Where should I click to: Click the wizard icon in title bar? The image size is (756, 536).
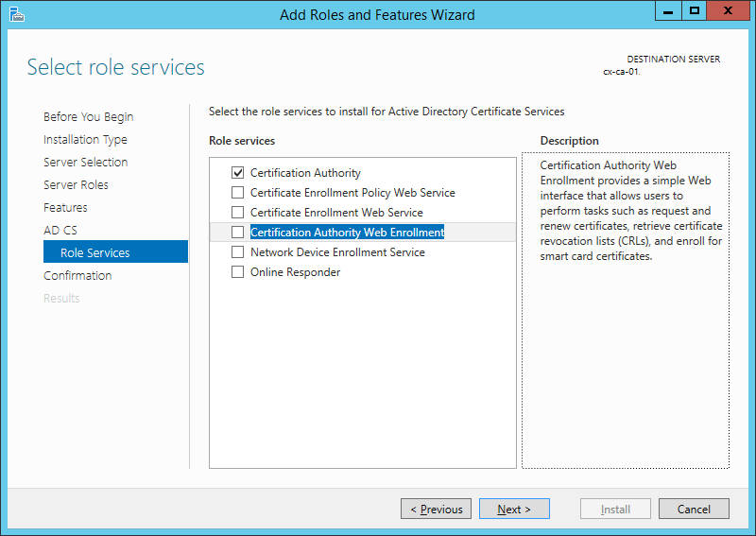(x=17, y=14)
